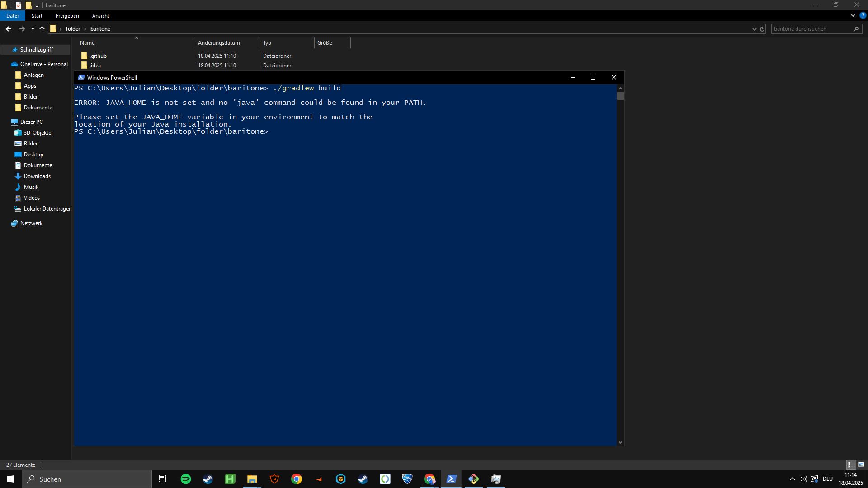Image resolution: width=868 pixels, height=488 pixels.
Task: Switch to large icons view in status bar
Action: (861, 465)
